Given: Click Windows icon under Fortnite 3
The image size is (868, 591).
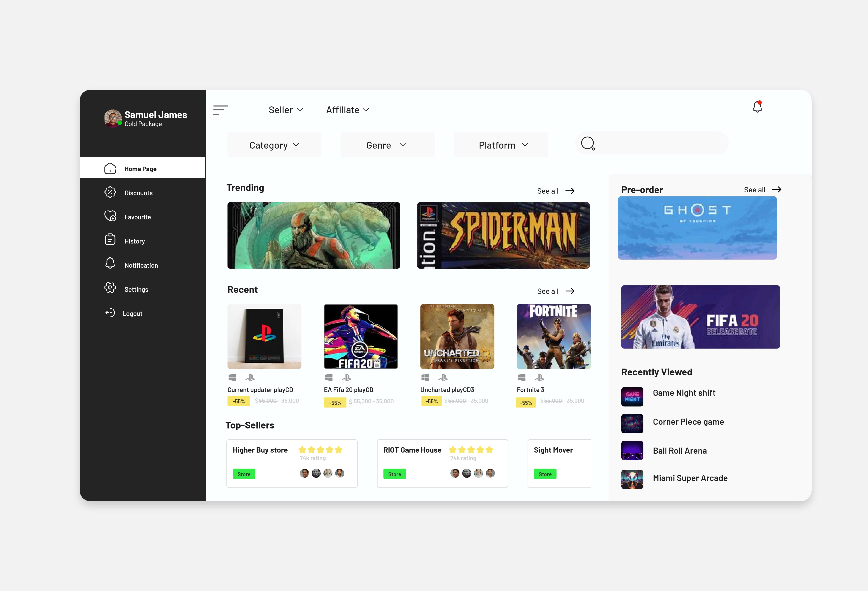Looking at the screenshot, I should click(521, 377).
